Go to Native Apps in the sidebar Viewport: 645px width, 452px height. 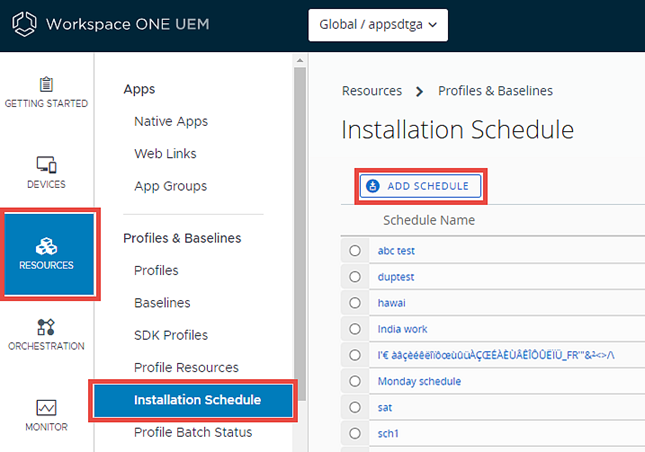(x=171, y=121)
